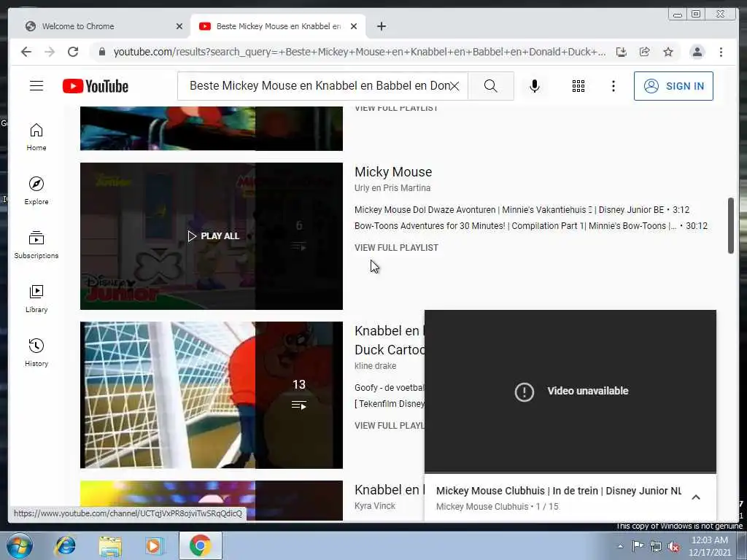Click the partially visible top playlist thumbnail

click(x=211, y=128)
